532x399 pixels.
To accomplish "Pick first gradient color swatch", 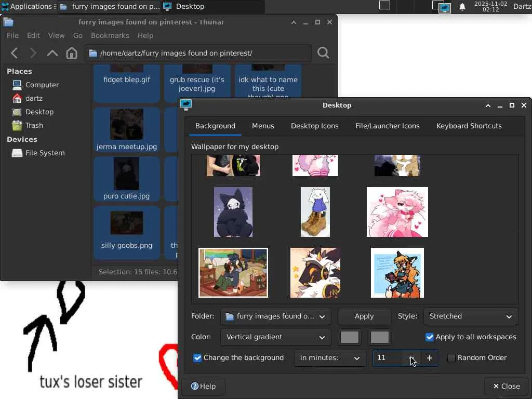I will coord(349,337).
